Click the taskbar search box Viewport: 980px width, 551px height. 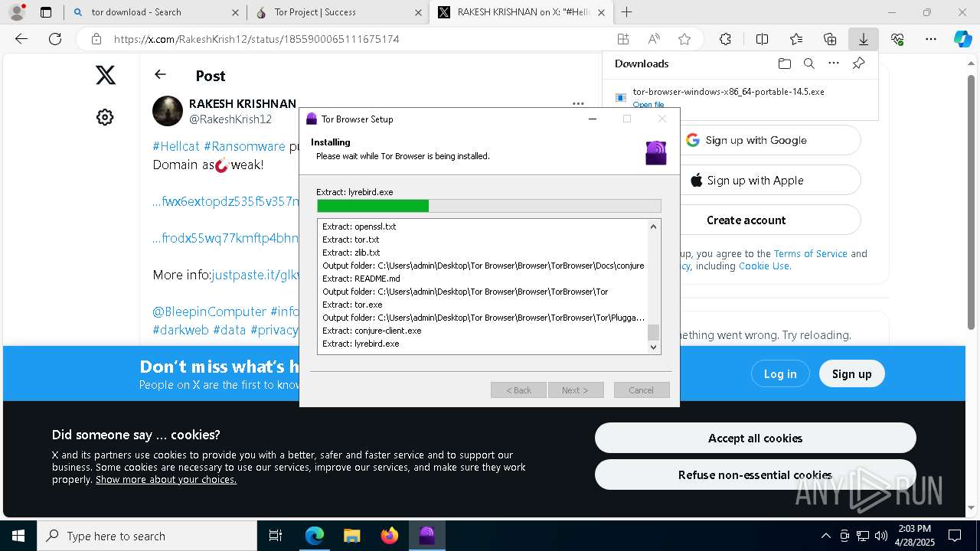[x=147, y=536]
